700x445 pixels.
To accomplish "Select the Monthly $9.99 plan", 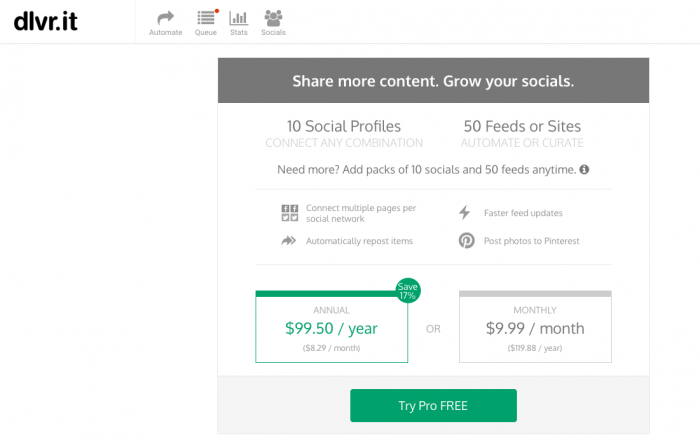I will 534,328.
